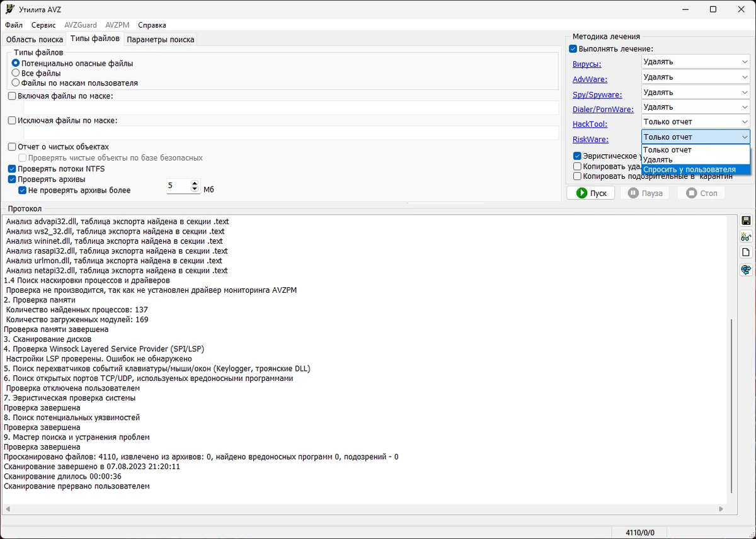Image resolution: width=756 pixels, height=539 pixels.
Task: Enable 'Копировать подозрительные в карантин'
Action: tap(577, 176)
